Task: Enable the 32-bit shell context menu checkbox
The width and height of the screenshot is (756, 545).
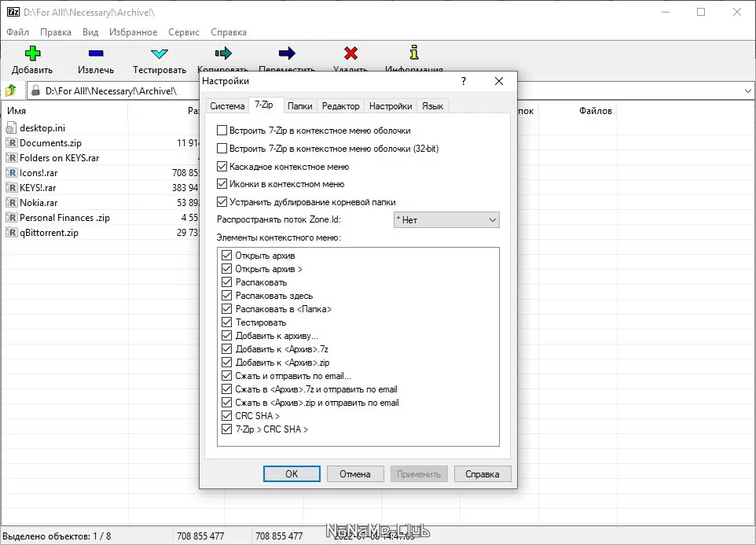Action: tap(222, 148)
